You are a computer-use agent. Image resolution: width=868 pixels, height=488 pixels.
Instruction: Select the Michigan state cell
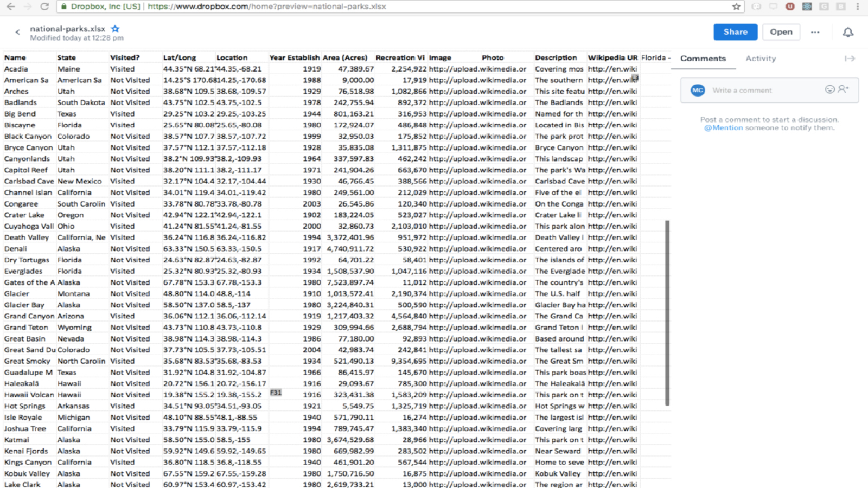[74, 418]
